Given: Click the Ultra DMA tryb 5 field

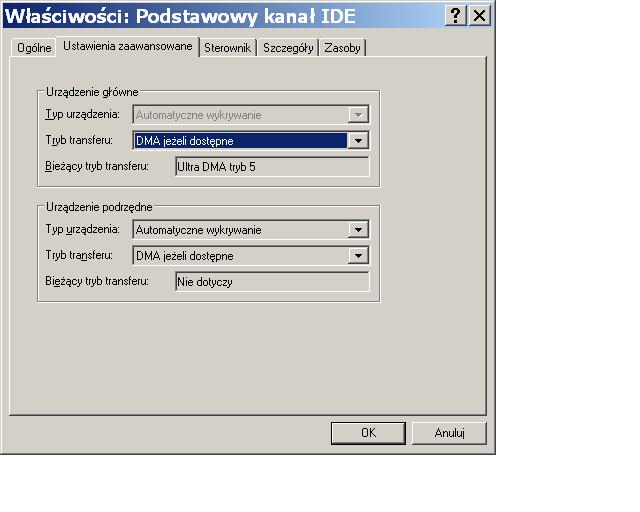Looking at the screenshot, I should [272, 167].
